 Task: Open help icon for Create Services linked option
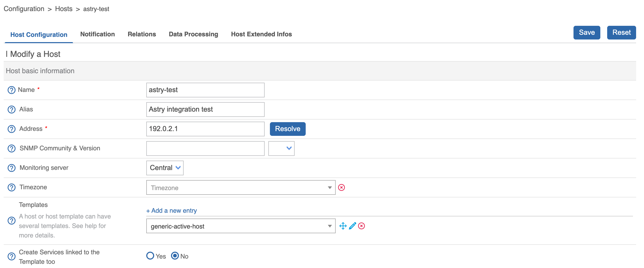pyautogui.click(x=12, y=256)
